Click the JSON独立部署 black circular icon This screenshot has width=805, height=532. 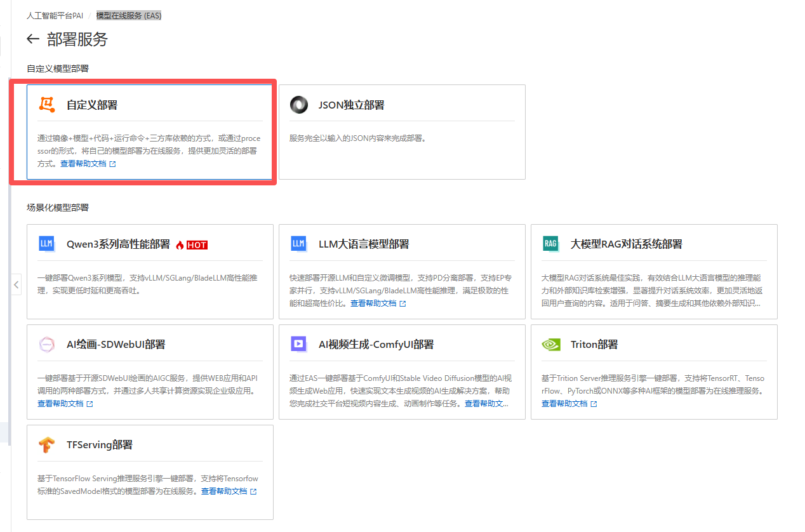(x=299, y=105)
